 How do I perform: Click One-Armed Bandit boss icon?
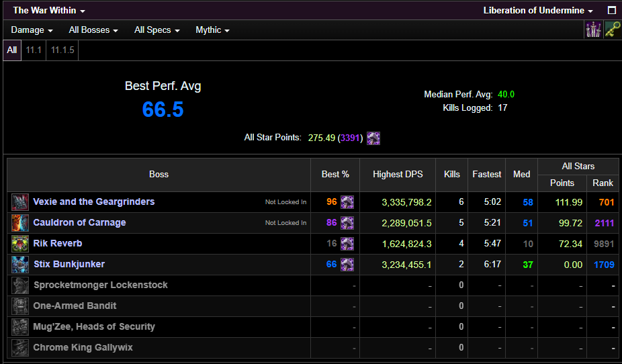coord(20,306)
